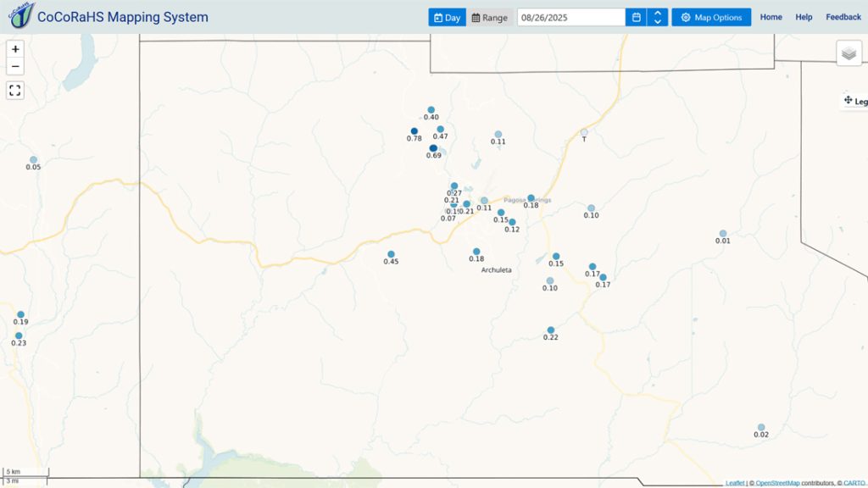Select the 0.27 precipitation marker
Viewport: 868px width, 488px height.
(454, 186)
